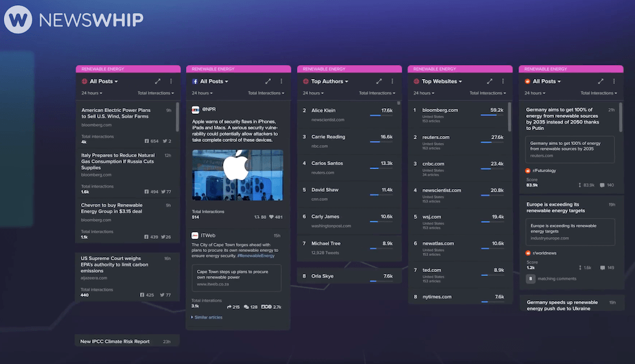The image size is (635, 364).
Task: Click the comments icon showing 128 on ITWeb post
Action: click(246, 307)
